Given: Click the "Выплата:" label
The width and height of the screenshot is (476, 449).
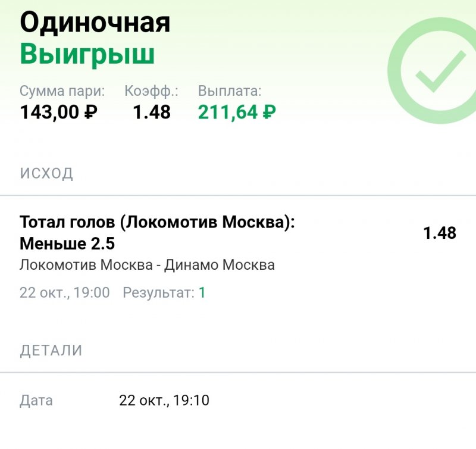Looking at the screenshot, I should [x=230, y=91].
